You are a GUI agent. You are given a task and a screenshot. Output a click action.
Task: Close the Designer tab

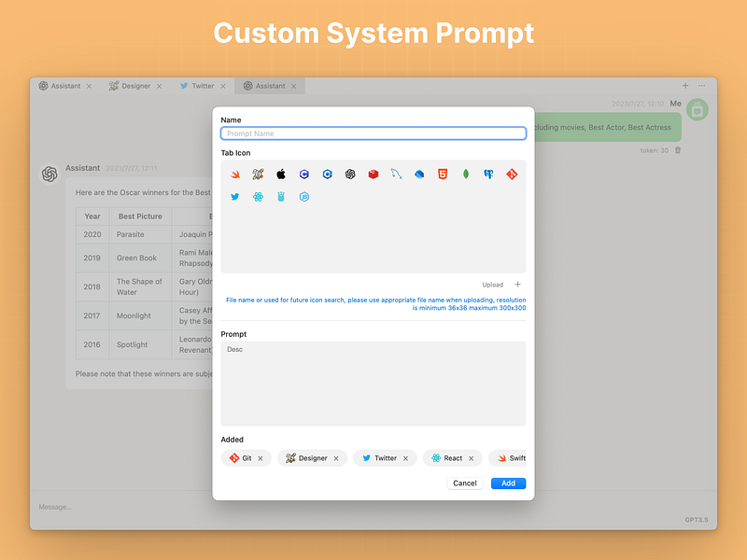(159, 86)
